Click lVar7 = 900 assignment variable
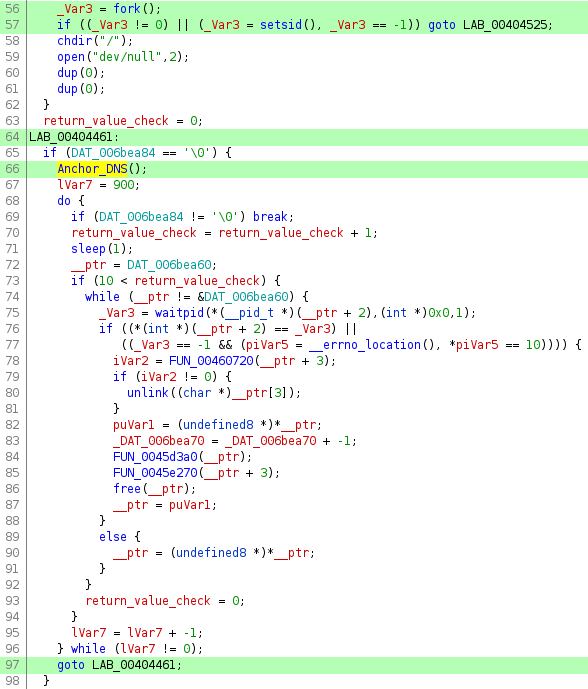 (75, 185)
